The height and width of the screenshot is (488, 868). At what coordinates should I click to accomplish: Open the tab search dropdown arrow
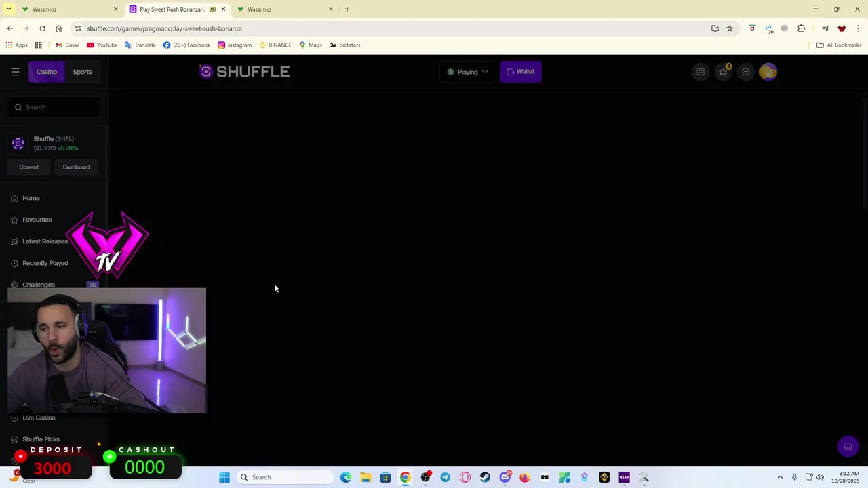[x=9, y=9]
